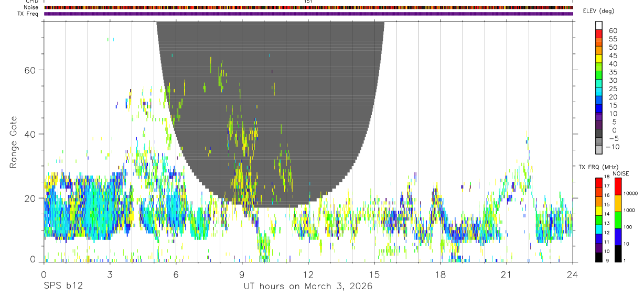Click the "Noise" strip label at top left
Image resolution: width=644 pixels, height=297 pixels.
click(x=31, y=7)
